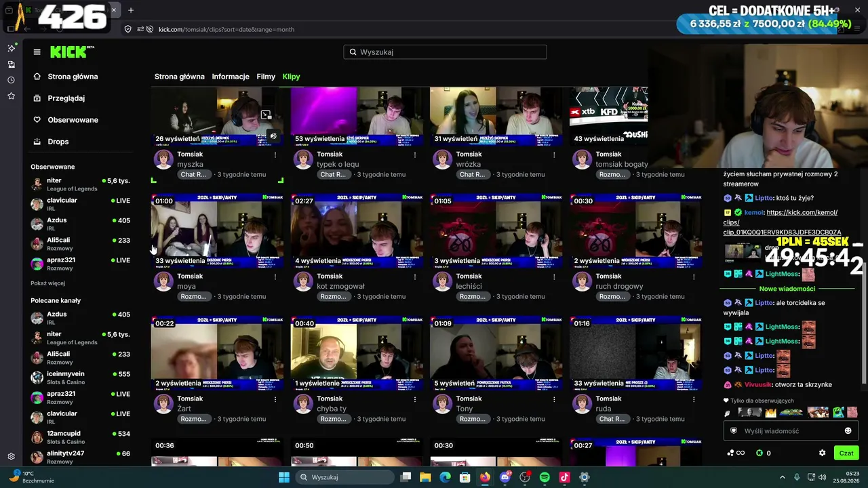Open options menu for clip 'chyba ty'
The width and height of the screenshot is (868, 488).
[x=415, y=400]
